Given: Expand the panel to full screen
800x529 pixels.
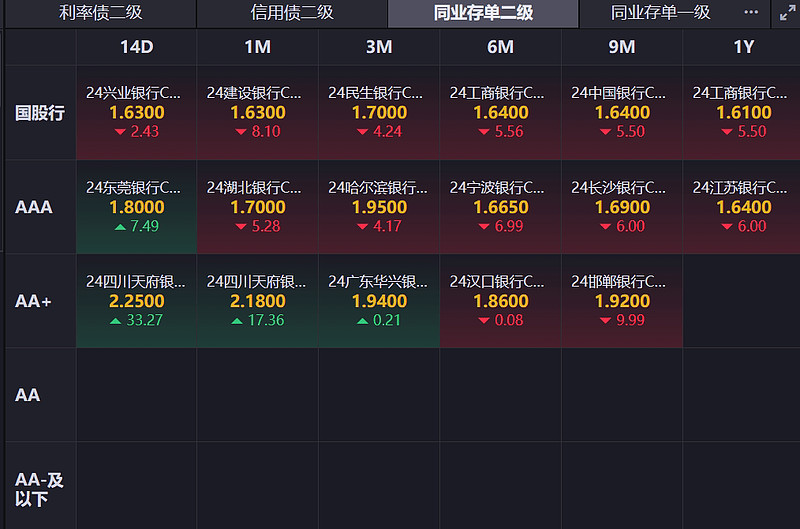Looking at the screenshot, I should [788, 13].
